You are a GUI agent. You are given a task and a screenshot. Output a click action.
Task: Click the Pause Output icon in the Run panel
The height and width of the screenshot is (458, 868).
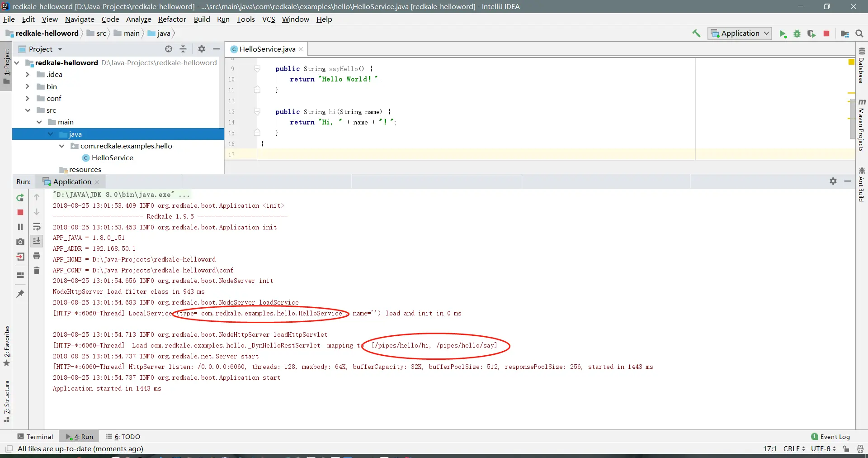(x=20, y=227)
